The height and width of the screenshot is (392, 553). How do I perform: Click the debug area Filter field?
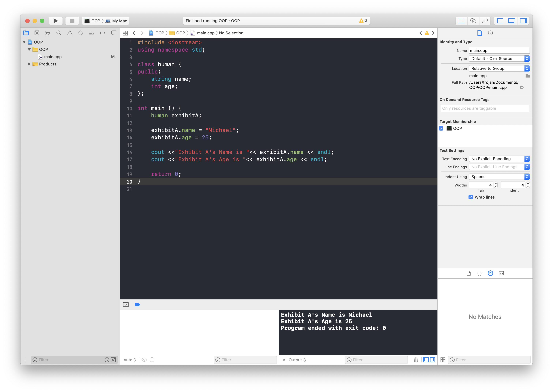point(245,360)
